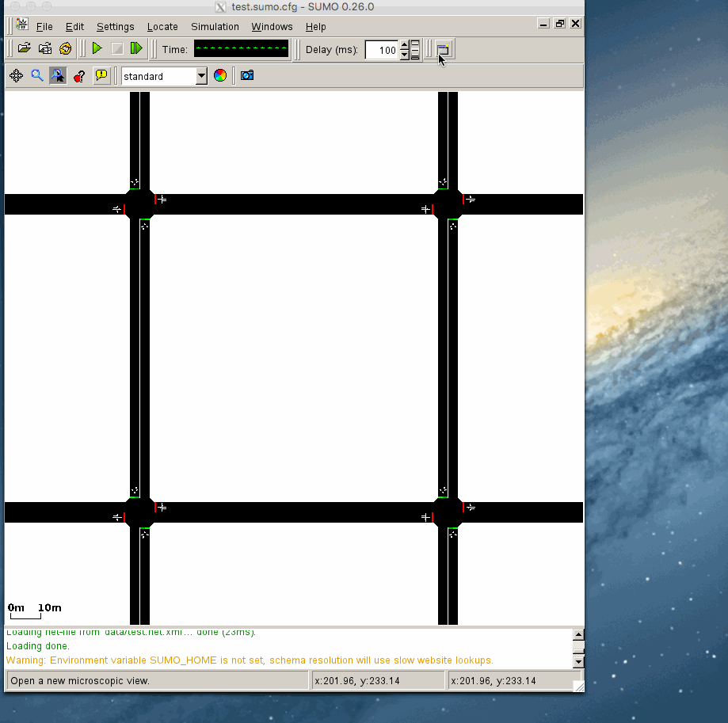The width and height of the screenshot is (728, 723).
Task: Take a snapshot with the camera icon
Action: pyautogui.click(x=246, y=75)
